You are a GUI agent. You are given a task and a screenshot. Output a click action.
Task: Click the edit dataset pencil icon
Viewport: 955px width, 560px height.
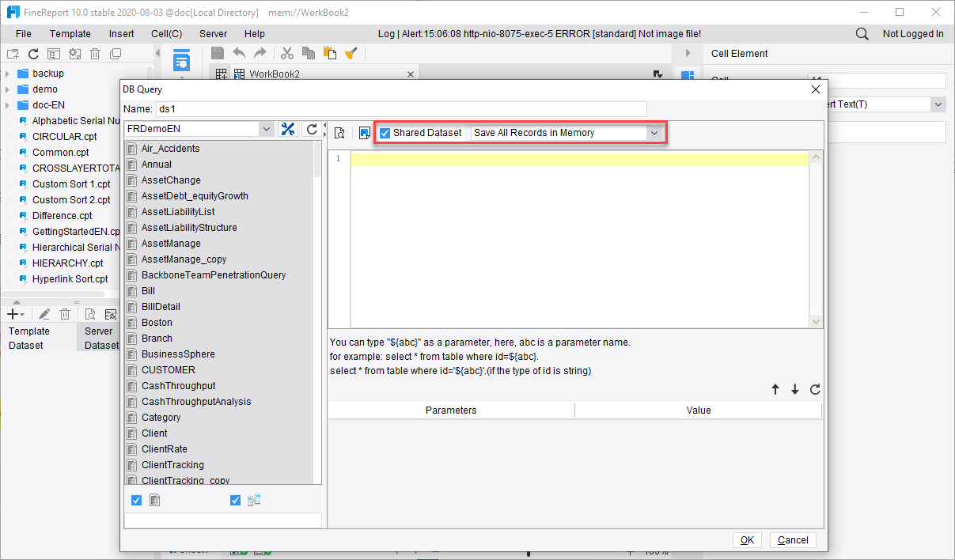point(44,314)
